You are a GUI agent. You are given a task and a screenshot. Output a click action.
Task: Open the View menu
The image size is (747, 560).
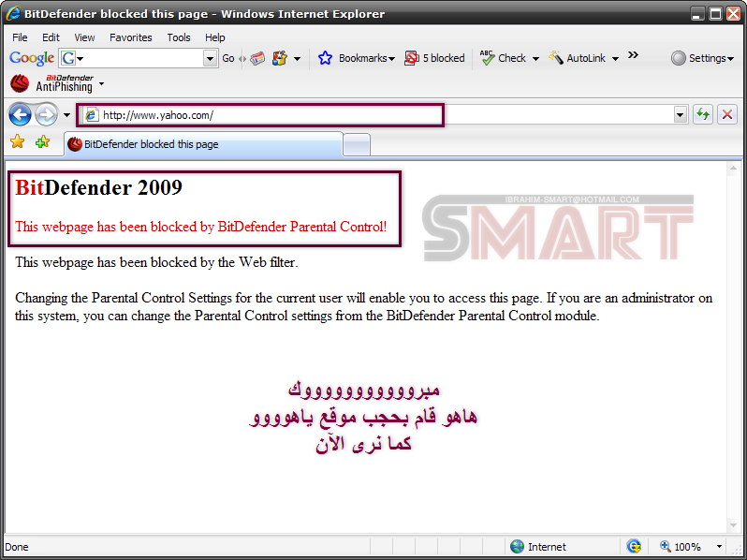pos(84,37)
